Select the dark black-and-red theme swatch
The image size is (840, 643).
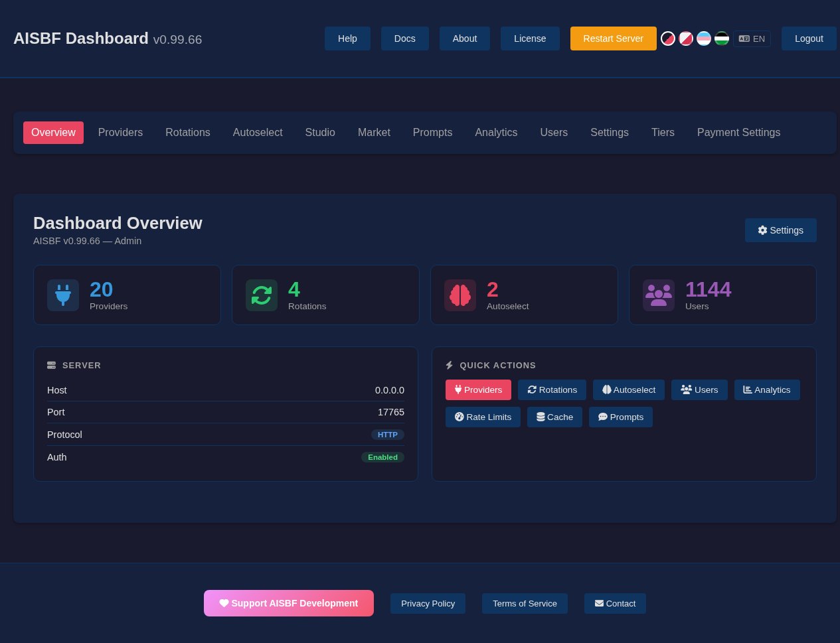[x=668, y=38]
